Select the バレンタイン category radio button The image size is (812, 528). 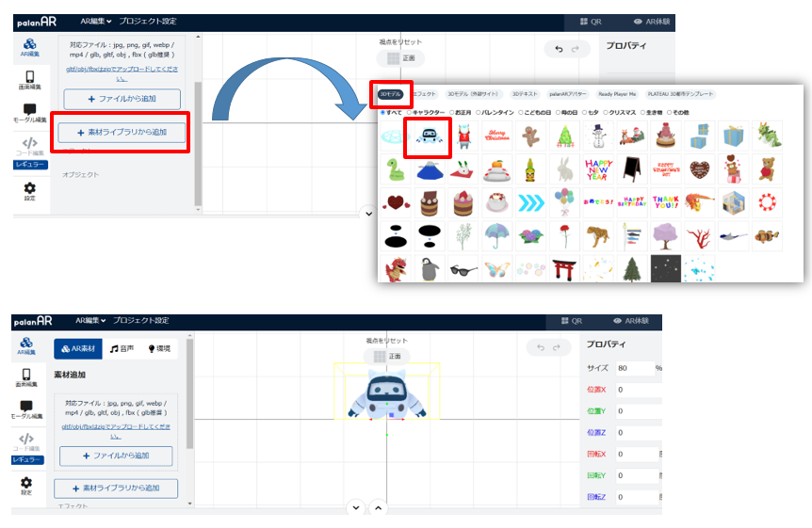(x=479, y=112)
